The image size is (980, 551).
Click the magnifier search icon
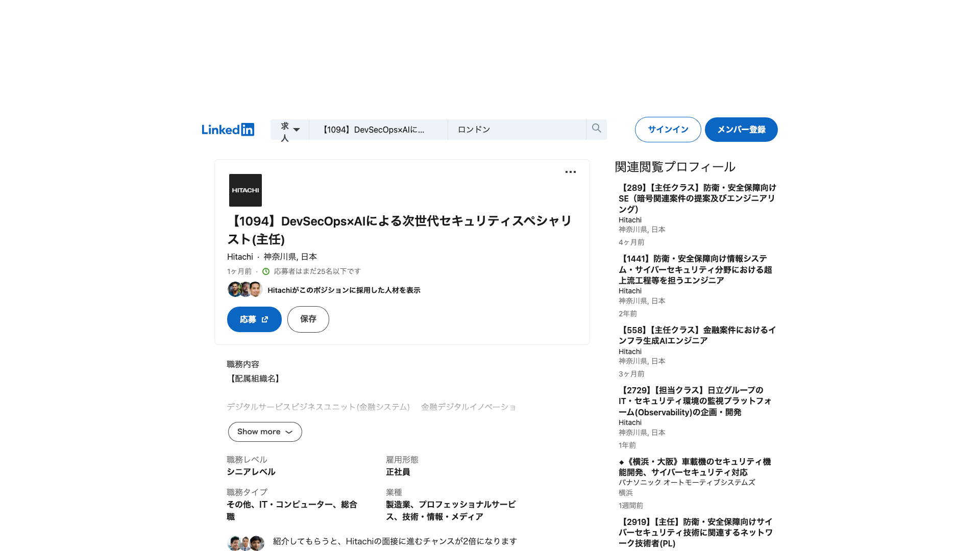tap(596, 129)
